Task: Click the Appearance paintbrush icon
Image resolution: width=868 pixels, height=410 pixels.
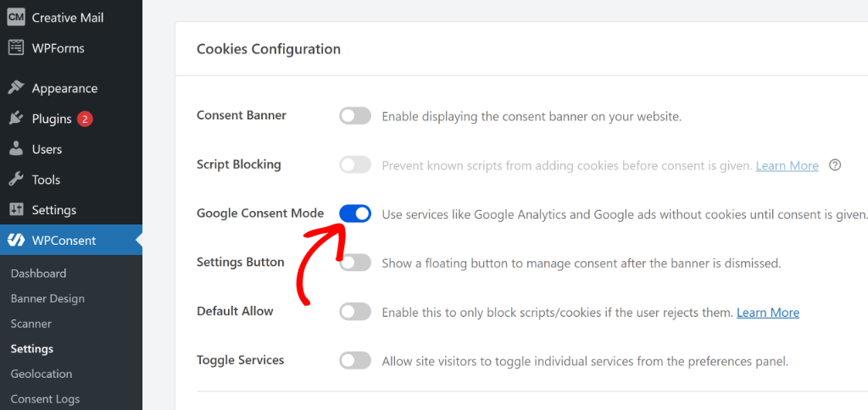Action: pos(16,88)
